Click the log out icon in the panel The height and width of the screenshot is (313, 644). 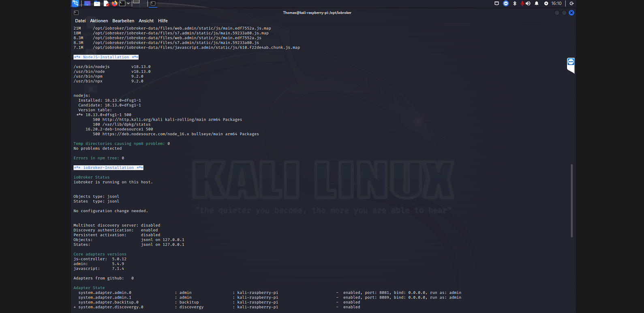click(x=571, y=3)
